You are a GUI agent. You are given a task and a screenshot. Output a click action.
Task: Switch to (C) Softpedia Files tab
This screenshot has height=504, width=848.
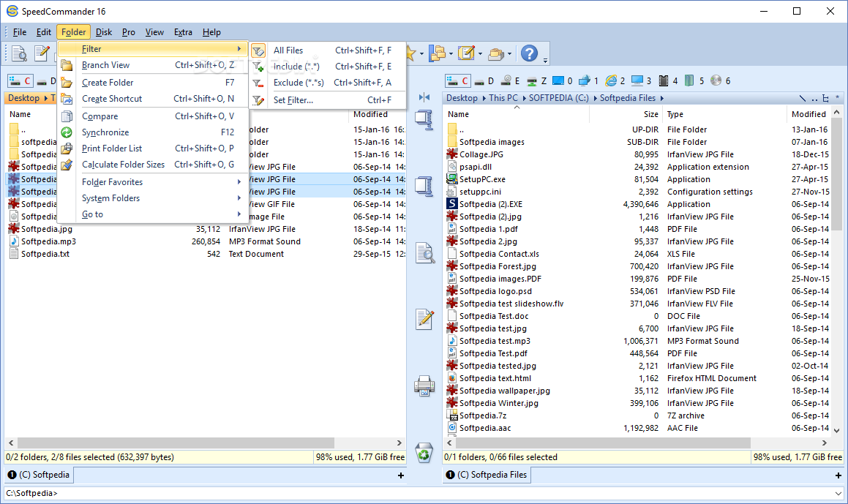tap(487, 475)
